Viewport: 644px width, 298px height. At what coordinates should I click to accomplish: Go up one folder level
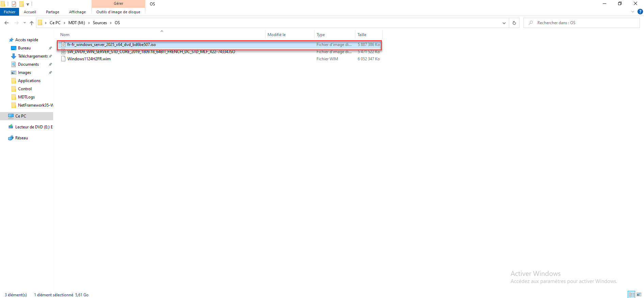tap(32, 23)
